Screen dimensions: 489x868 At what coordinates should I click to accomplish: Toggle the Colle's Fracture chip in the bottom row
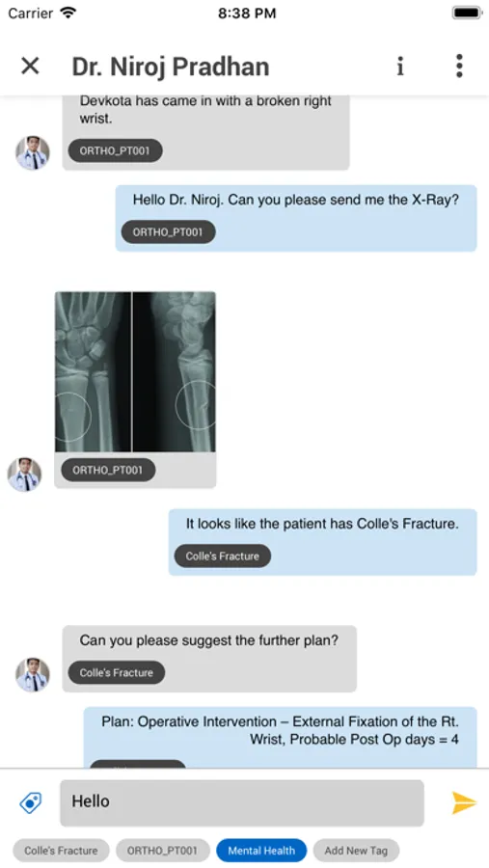[x=61, y=851]
